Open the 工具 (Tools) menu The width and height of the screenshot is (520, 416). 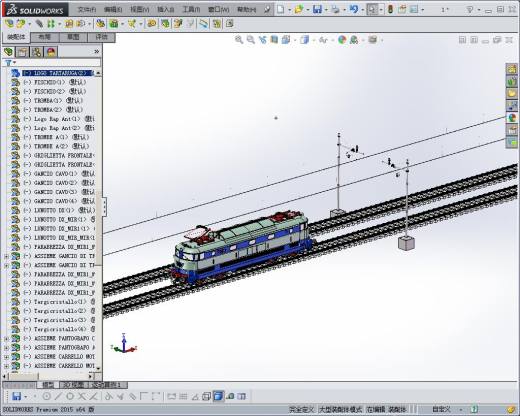click(191, 10)
